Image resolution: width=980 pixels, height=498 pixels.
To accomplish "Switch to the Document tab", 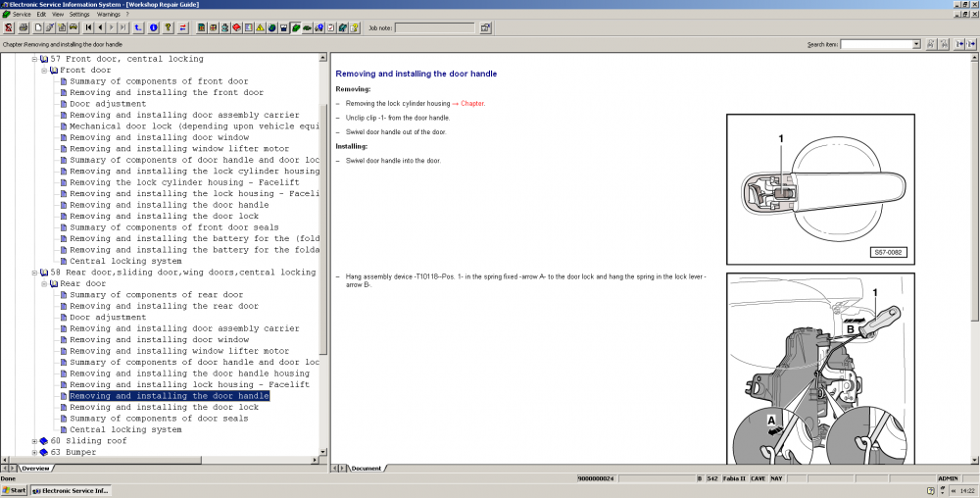I will point(367,468).
